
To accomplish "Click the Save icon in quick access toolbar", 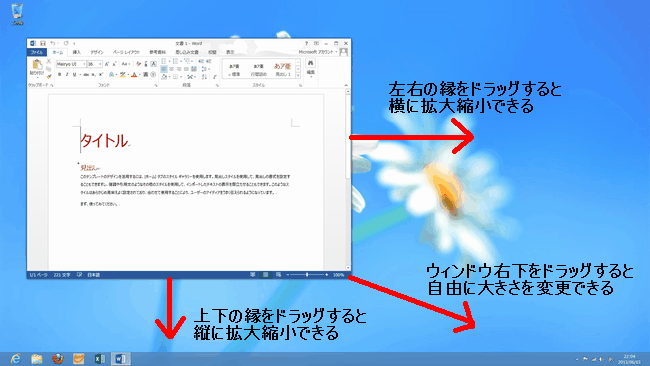I will 43,43.
